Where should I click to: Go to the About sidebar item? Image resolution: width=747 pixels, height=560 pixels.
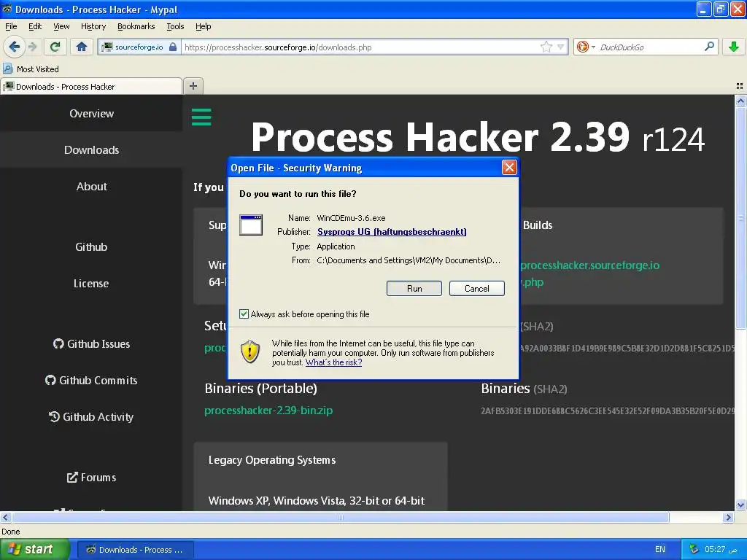91,186
